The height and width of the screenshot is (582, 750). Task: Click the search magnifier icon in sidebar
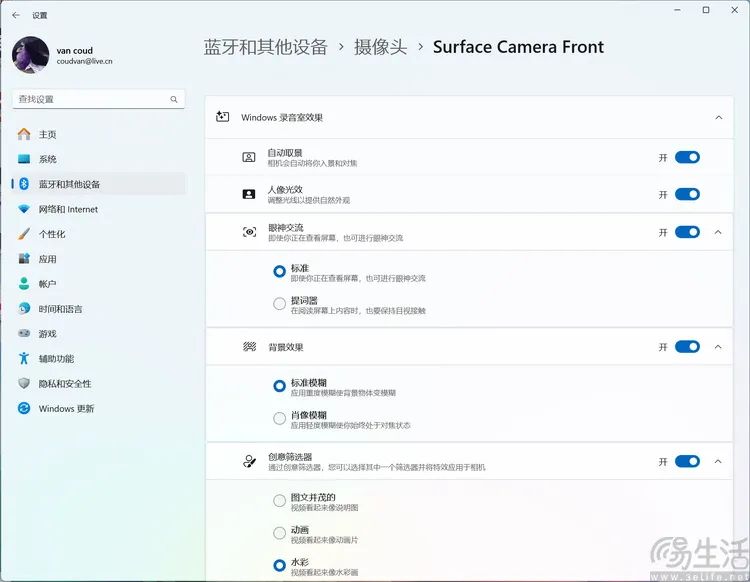(175, 99)
